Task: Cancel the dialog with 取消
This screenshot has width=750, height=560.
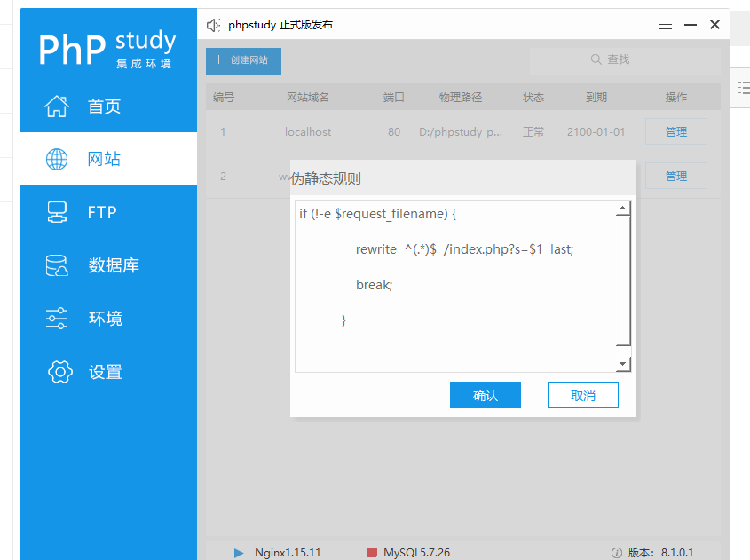Action: point(582,395)
